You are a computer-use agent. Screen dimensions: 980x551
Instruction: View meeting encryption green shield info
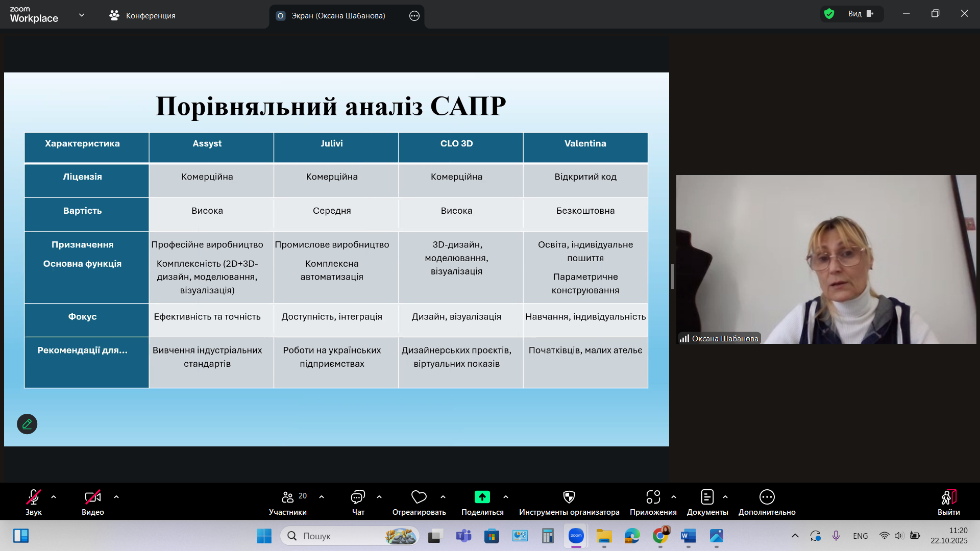coord(829,14)
